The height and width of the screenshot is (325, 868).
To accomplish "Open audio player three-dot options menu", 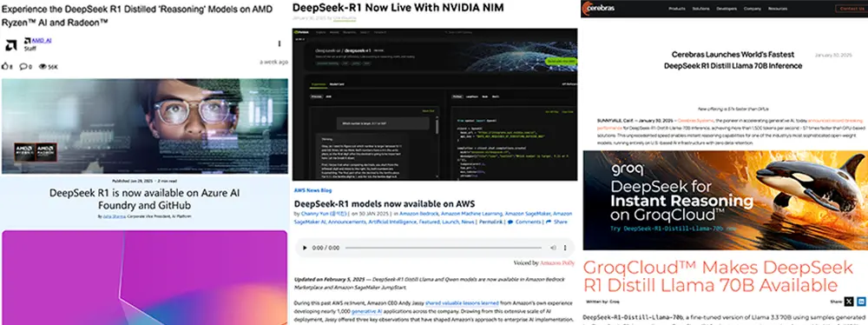I will coord(565,248).
